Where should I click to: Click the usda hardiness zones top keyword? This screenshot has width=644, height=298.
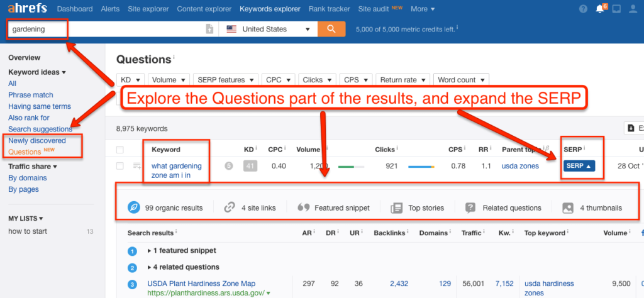click(549, 288)
